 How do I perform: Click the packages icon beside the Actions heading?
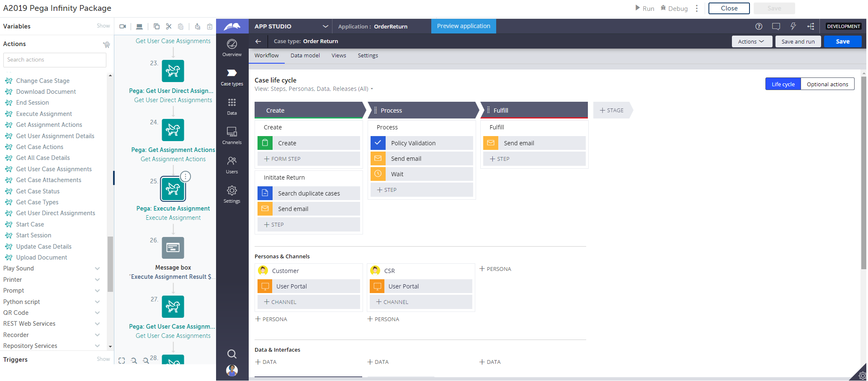coord(106,44)
